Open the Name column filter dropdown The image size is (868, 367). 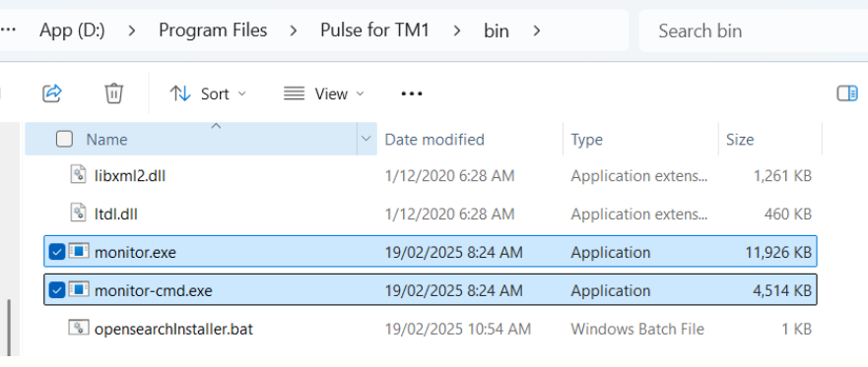click(x=366, y=139)
